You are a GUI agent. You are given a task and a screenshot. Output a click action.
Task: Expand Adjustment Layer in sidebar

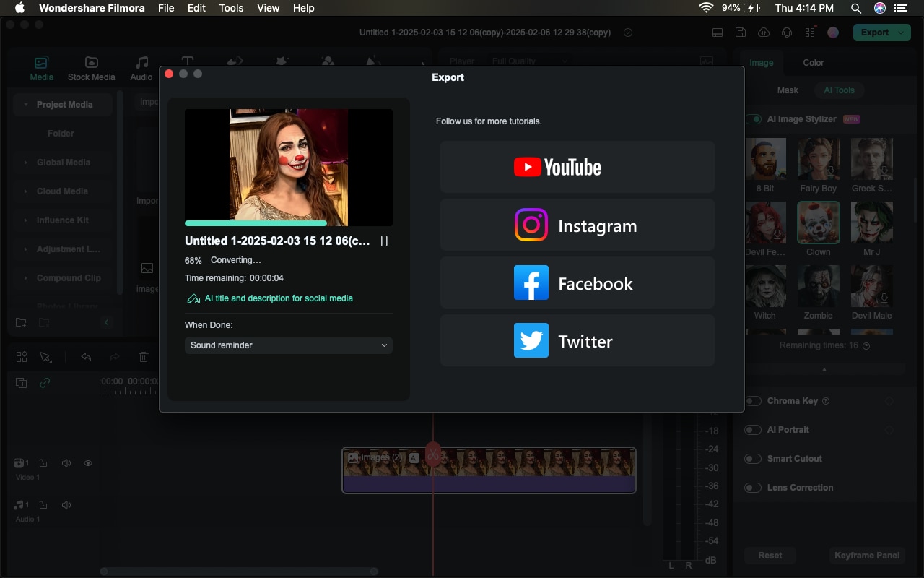point(27,249)
